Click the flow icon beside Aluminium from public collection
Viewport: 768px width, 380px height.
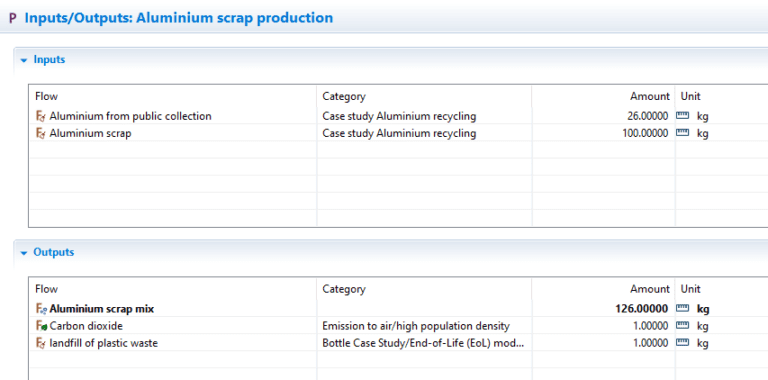[x=41, y=117]
